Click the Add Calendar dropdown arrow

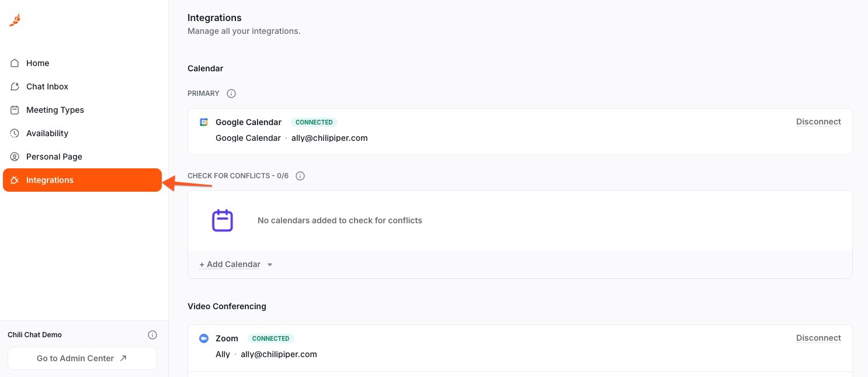pos(270,265)
